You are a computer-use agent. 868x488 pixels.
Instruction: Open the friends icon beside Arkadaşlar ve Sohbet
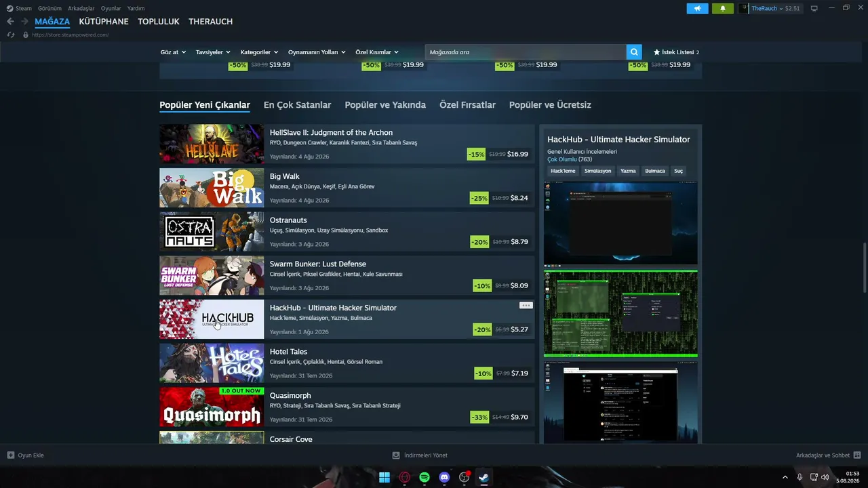click(857, 455)
